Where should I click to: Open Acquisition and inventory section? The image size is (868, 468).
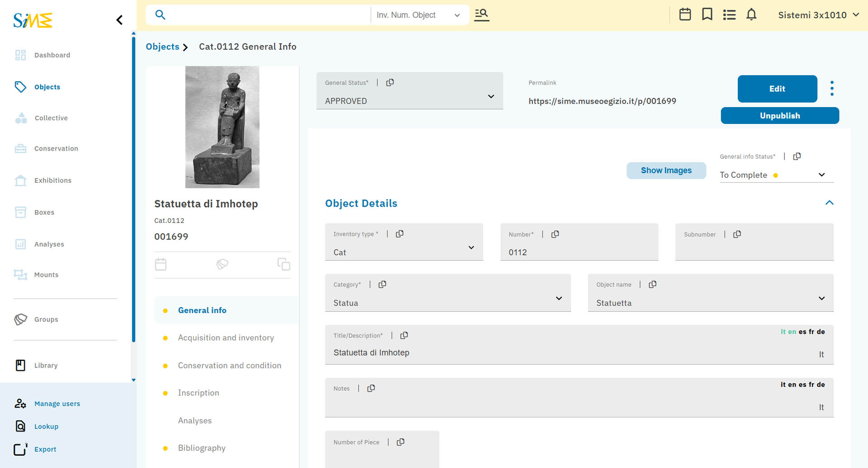pos(226,338)
